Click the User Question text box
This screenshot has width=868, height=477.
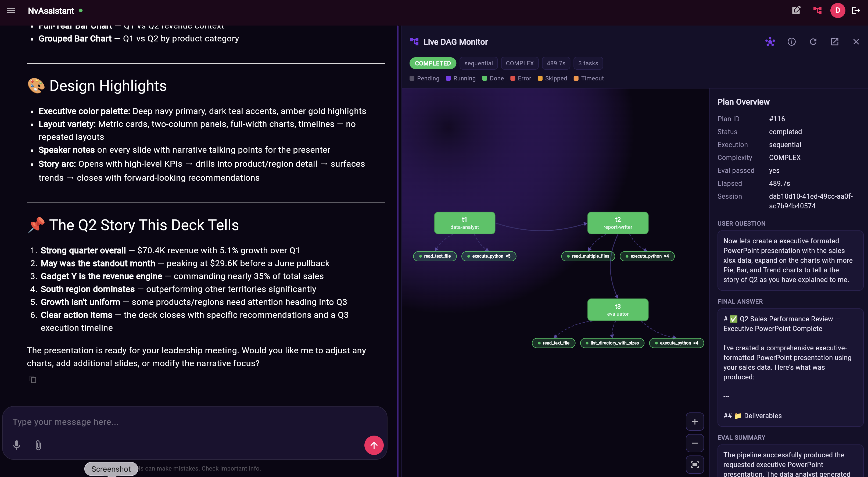790,261
